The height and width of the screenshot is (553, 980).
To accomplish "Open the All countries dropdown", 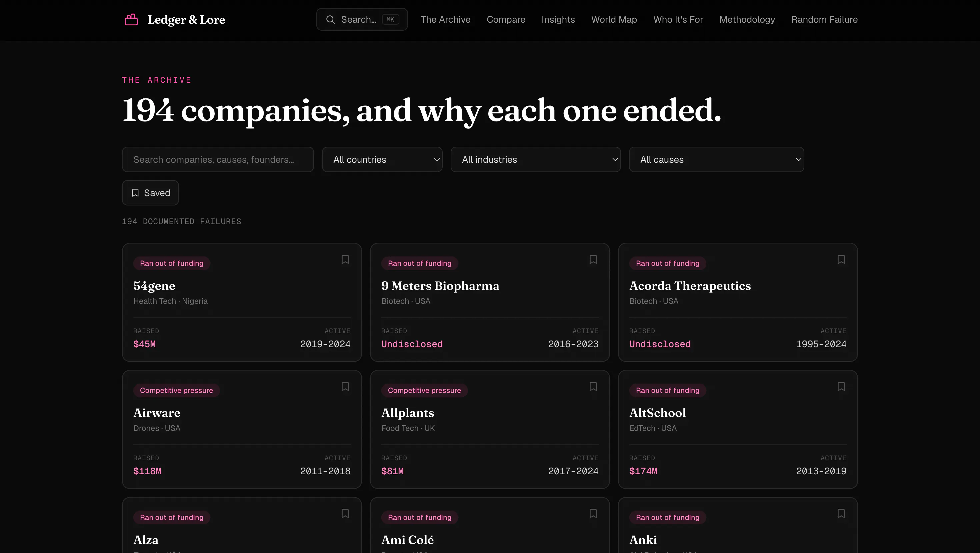I will (x=382, y=159).
